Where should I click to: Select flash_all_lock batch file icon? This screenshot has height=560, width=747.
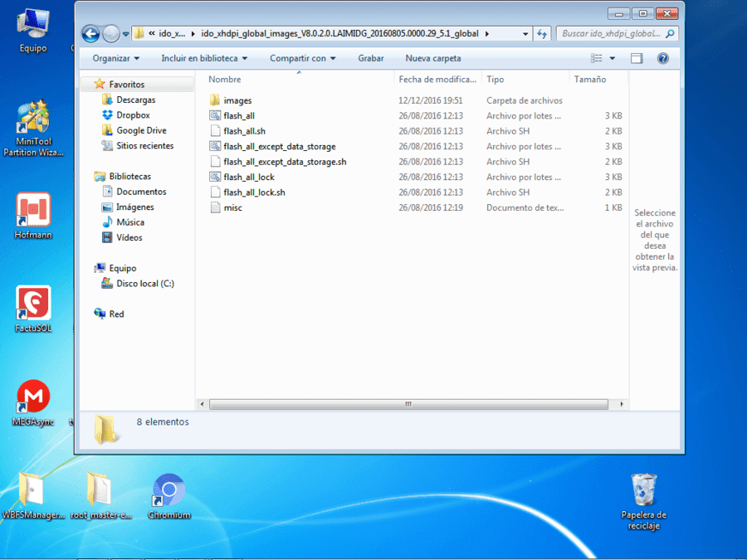click(x=215, y=177)
